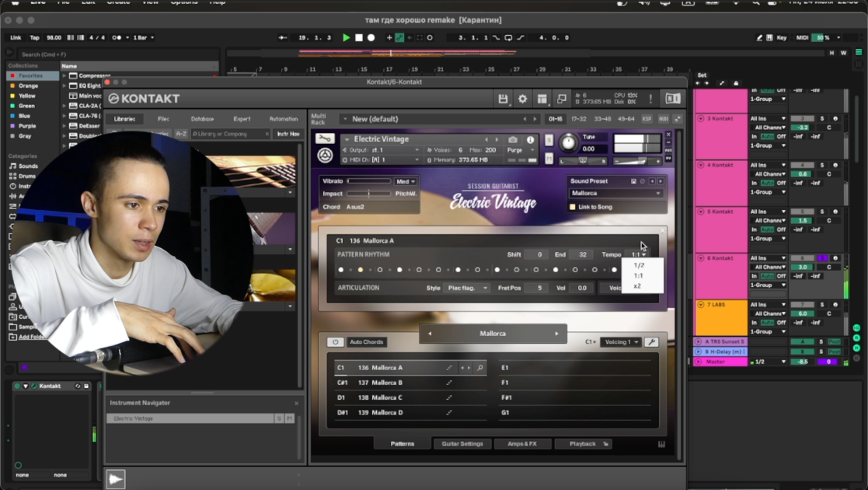Open Files tab in Kontakt browser
This screenshot has width=868, height=490.
click(x=163, y=119)
